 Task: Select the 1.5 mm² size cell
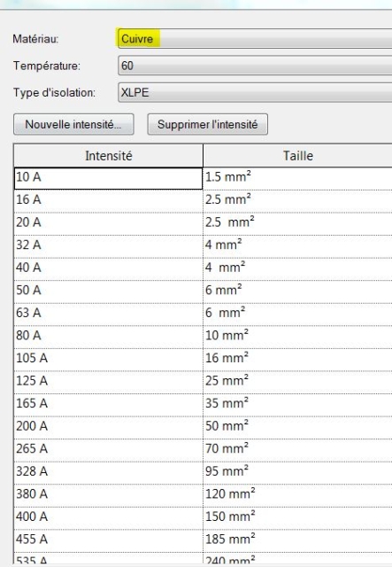click(x=297, y=178)
